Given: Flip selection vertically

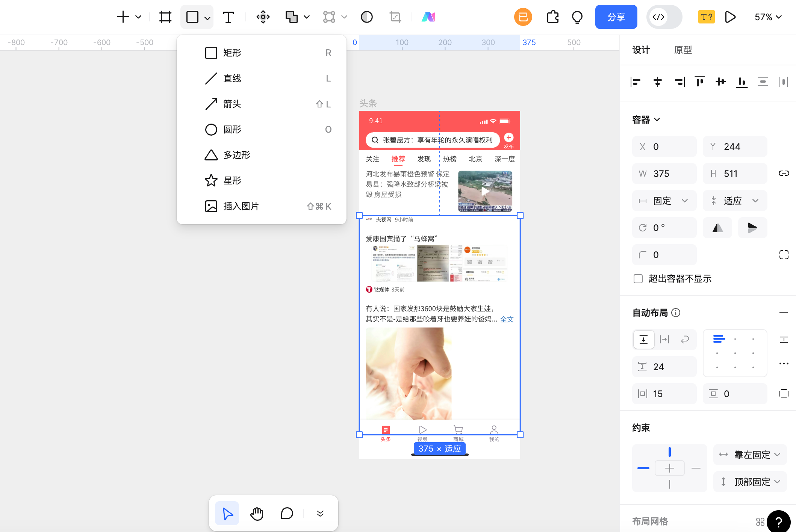Looking at the screenshot, I should tap(752, 228).
